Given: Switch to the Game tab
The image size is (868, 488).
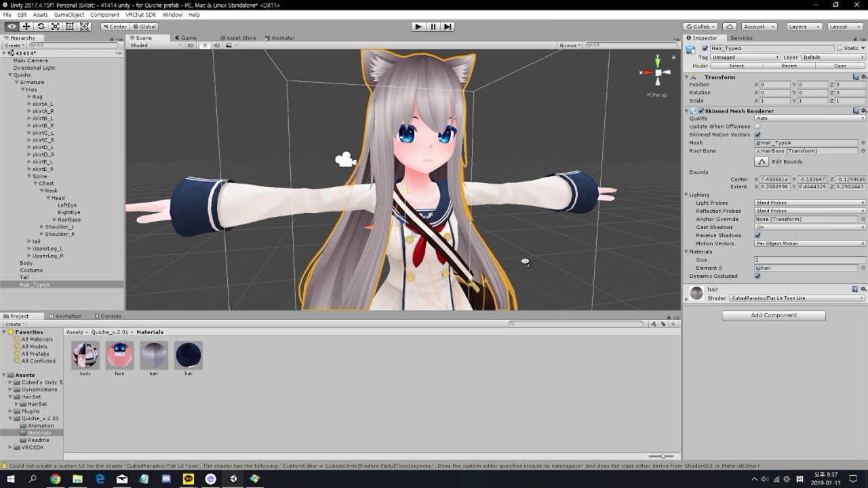Looking at the screenshot, I should 186,38.
